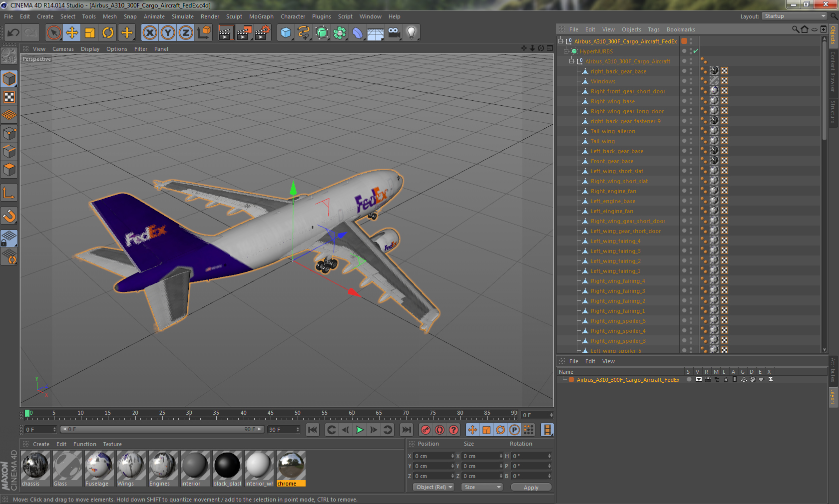The image size is (839, 504).
Task: Switch the coordinate system icon
Action: click(x=204, y=33)
